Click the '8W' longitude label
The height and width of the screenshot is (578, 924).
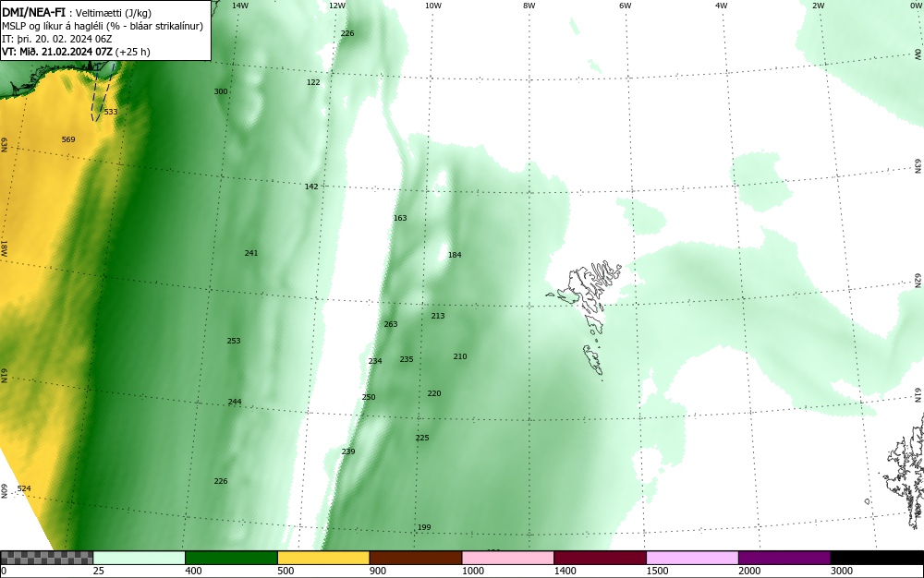click(x=529, y=6)
